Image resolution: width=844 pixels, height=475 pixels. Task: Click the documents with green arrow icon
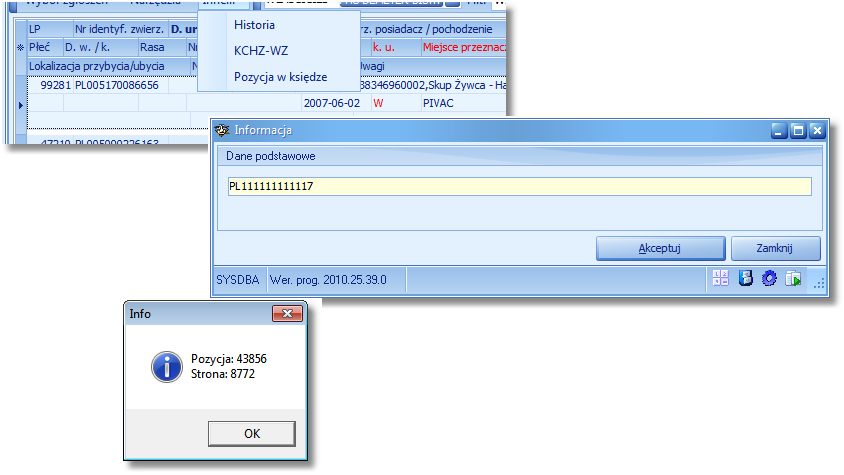point(793,278)
